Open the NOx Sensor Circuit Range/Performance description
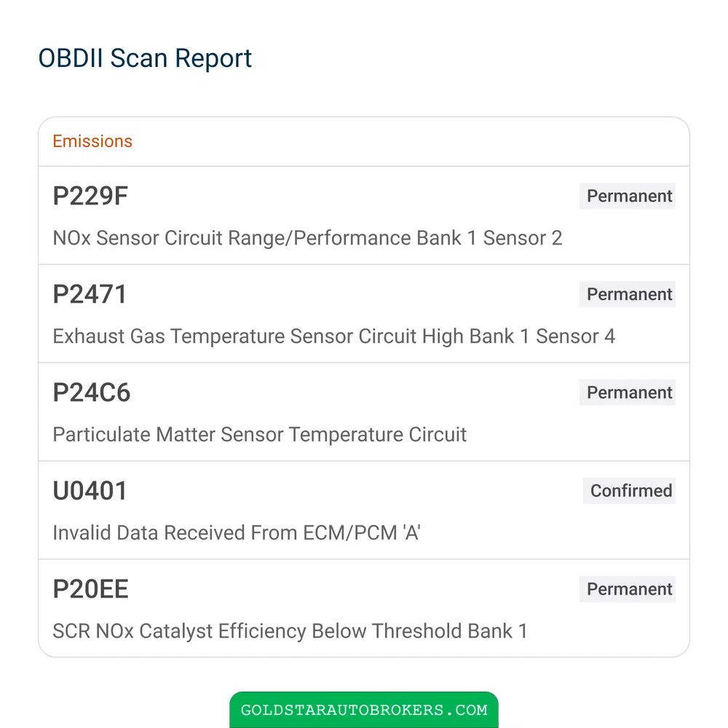The image size is (728, 728). pyautogui.click(x=307, y=238)
